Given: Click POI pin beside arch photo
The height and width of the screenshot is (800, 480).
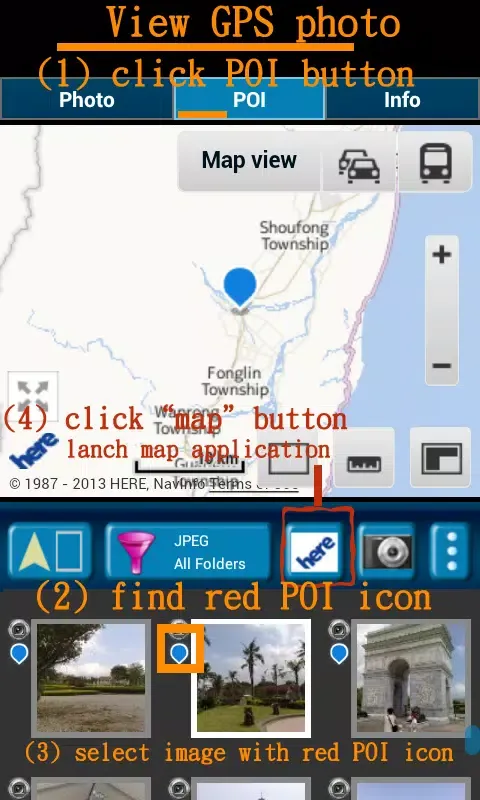Looking at the screenshot, I should click(339, 654).
